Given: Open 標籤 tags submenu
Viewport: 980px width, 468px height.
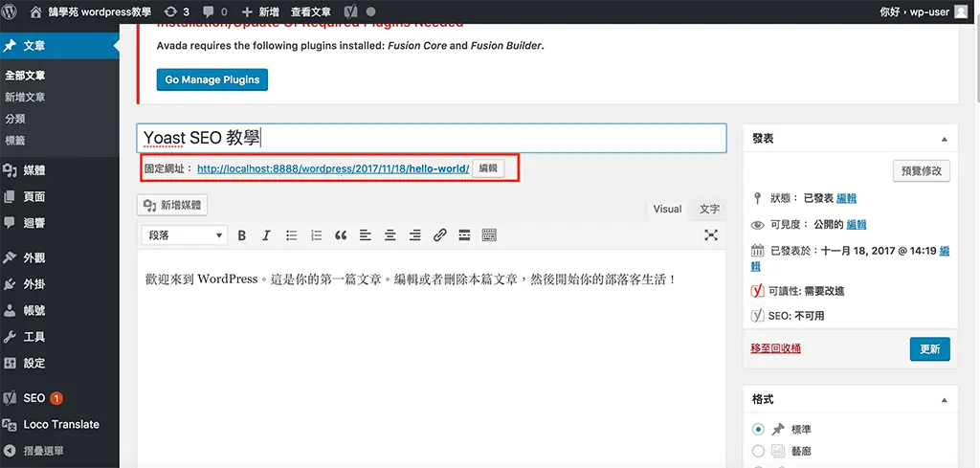Looking at the screenshot, I should tap(15, 140).
